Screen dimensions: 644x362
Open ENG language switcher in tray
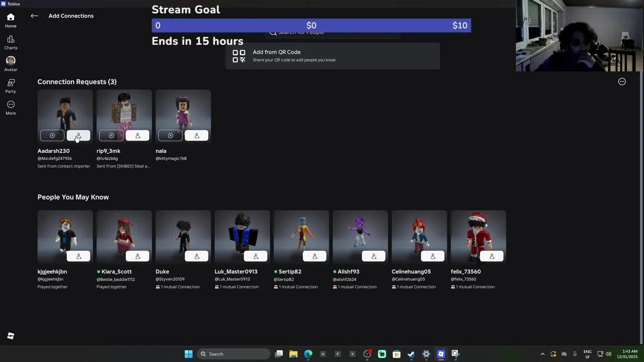[x=587, y=354]
